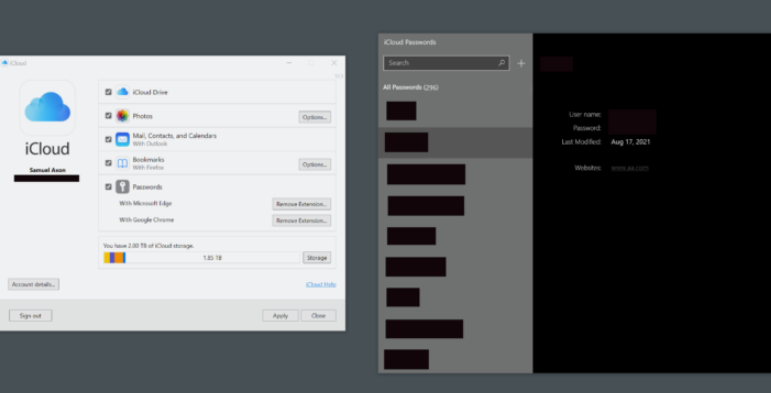Toggle the Passwords checkbox
771x393 pixels.
108,187
